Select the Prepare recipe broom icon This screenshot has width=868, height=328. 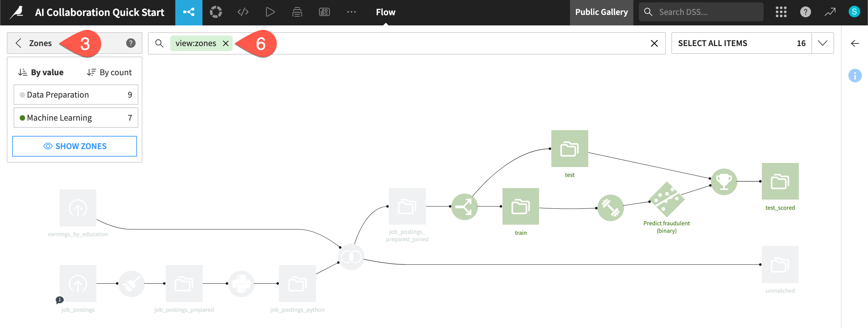tap(132, 284)
